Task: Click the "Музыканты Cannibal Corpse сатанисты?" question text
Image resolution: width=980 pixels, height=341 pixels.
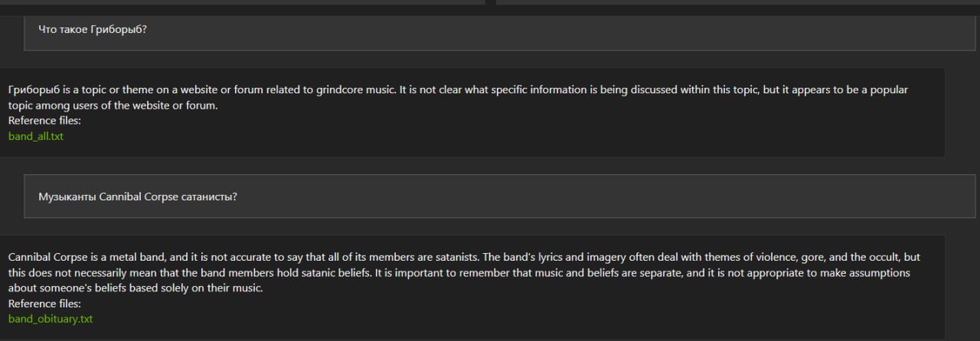Action: coord(138,196)
